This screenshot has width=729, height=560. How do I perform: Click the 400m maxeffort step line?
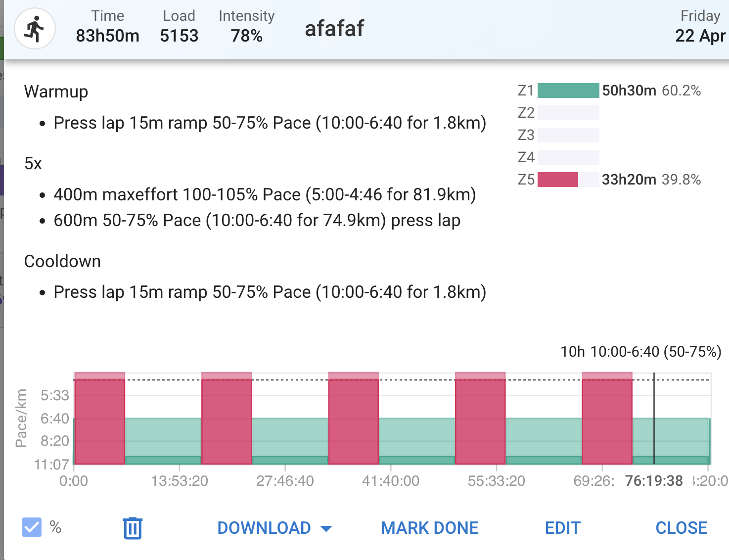coord(265,195)
